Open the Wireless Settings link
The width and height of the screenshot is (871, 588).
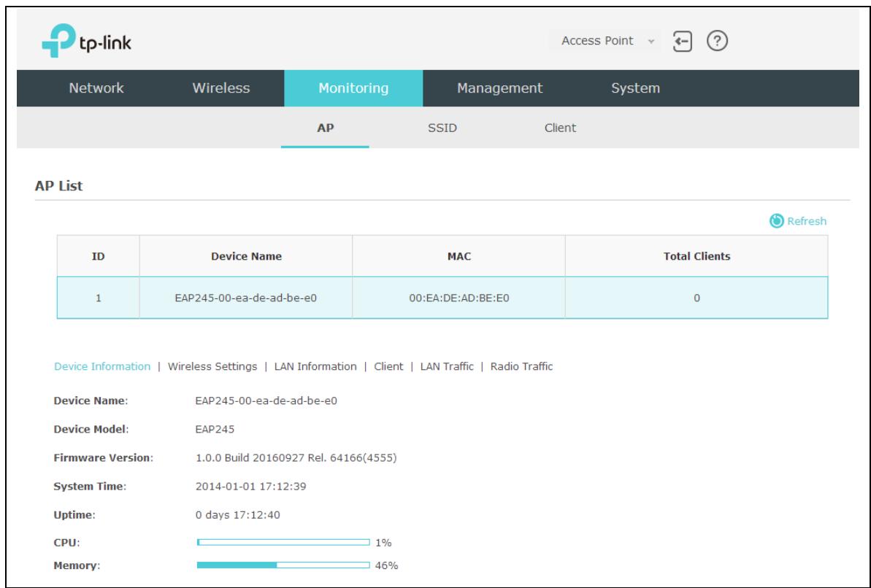pos(212,366)
